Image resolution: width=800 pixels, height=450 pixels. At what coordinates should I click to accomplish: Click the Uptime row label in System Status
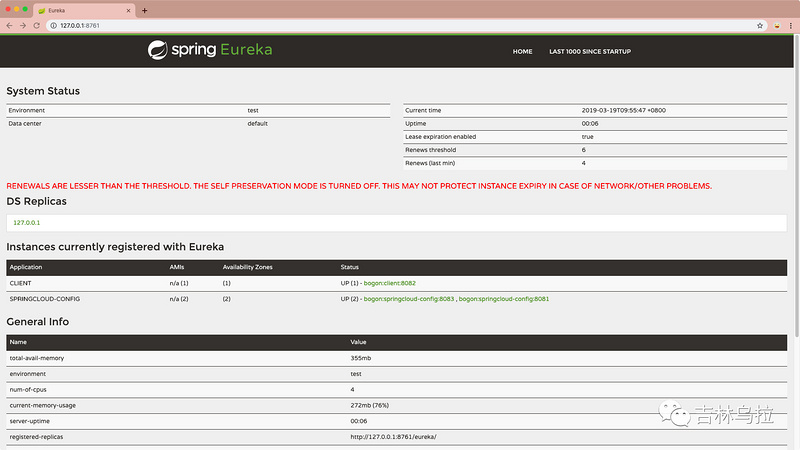click(x=415, y=123)
